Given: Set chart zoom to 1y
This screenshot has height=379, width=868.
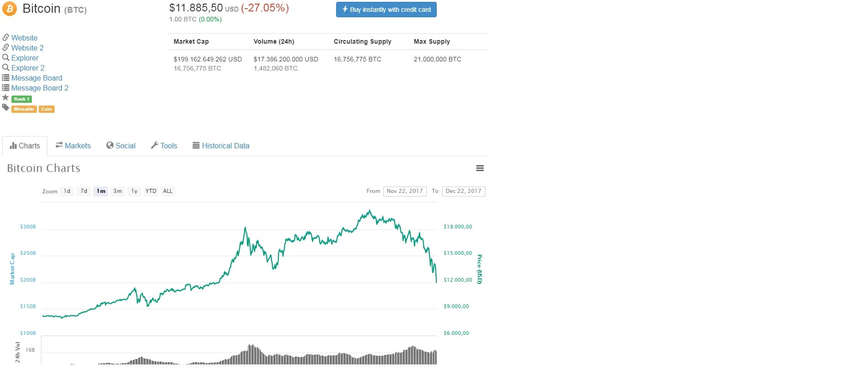Looking at the screenshot, I should point(134,191).
